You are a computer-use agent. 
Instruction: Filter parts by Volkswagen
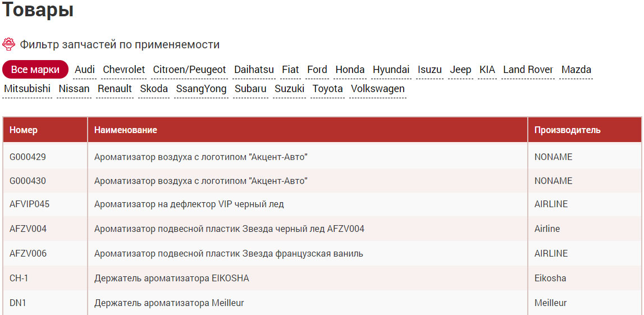[378, 89]
